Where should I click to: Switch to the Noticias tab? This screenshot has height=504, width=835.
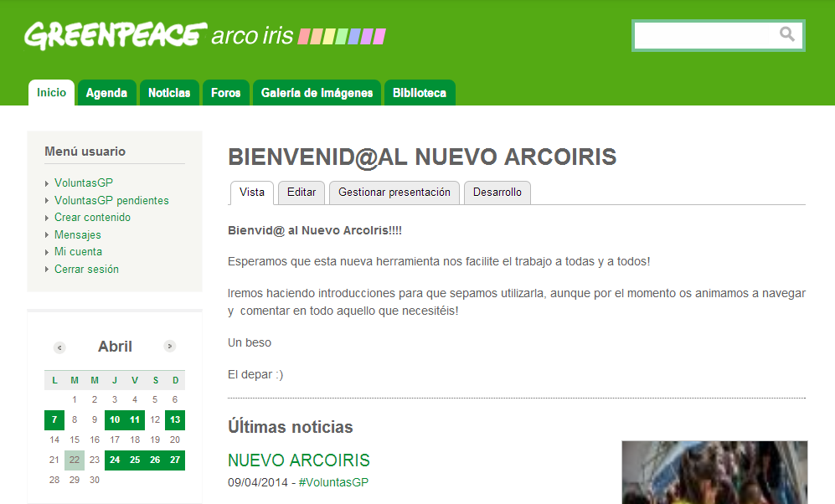[169, 93]
